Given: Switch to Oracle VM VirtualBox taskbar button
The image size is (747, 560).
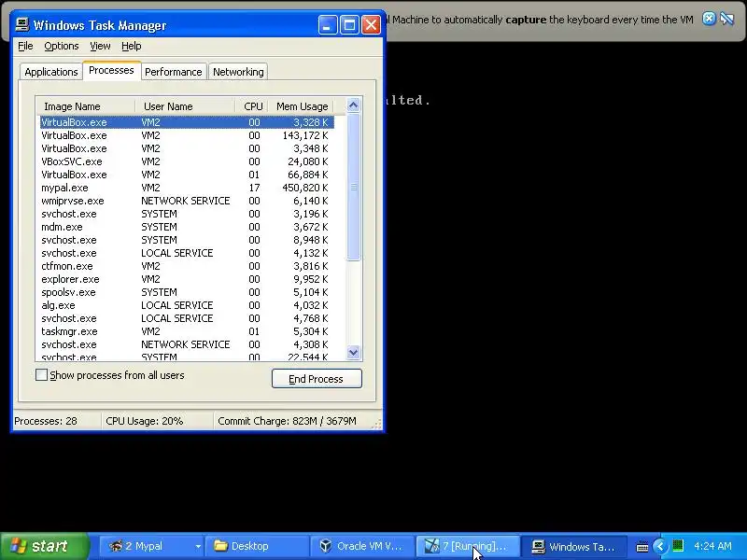Looking at the screenshot, I should pyautogui.click(x=362, y=546).
